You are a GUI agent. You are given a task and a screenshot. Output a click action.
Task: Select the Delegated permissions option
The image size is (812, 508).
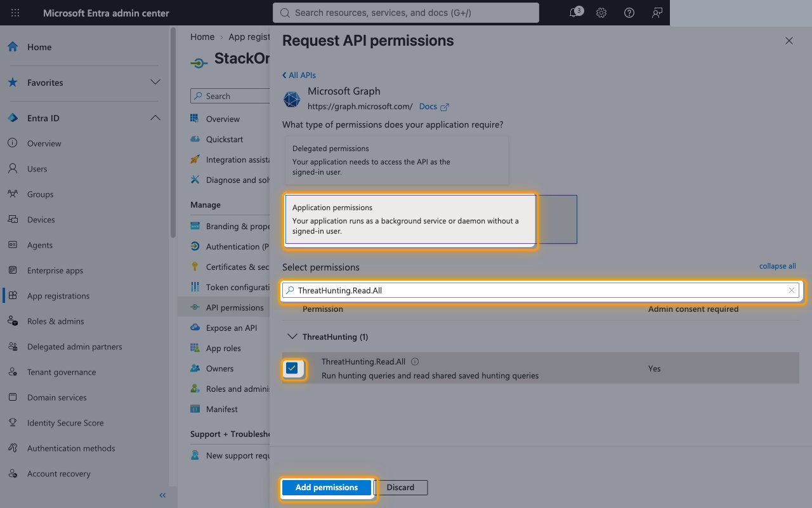(396, 160)
